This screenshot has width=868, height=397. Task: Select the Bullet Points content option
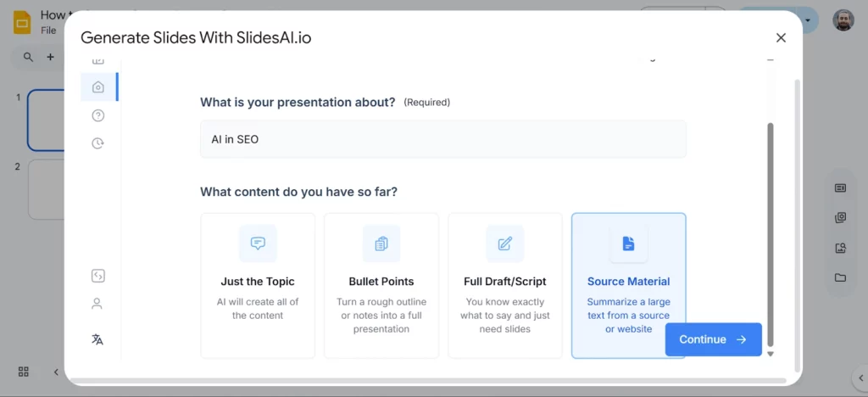pos(381,285)
